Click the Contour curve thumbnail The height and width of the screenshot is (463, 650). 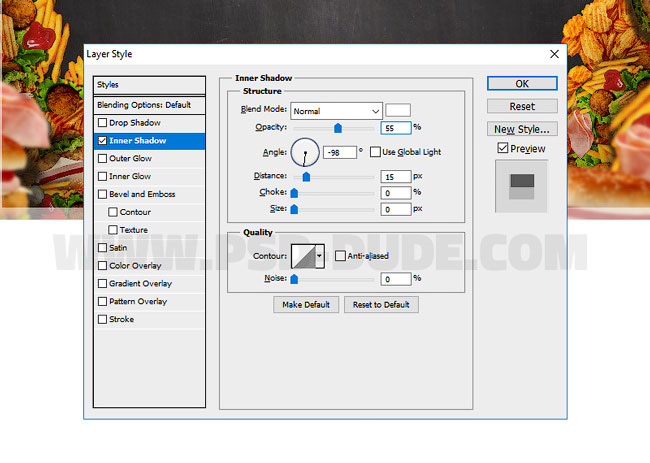tap(303, 256)
